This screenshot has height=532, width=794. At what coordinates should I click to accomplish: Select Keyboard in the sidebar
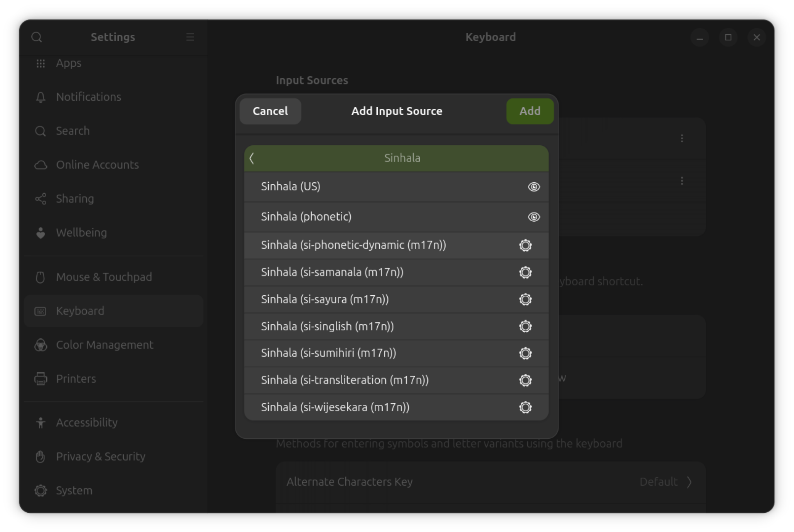113,311
